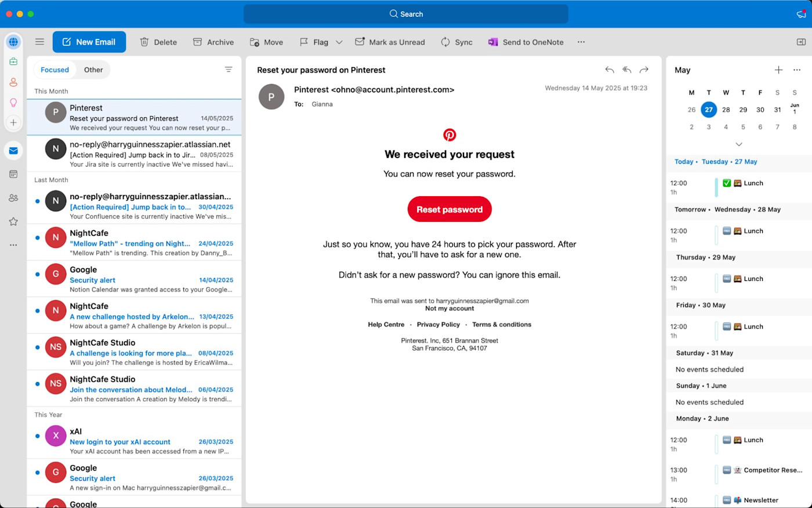Open the NightCafe 'Mellow Path' trending email
The height and width of the screenshot is (508, 812).
tap(134, 243)
